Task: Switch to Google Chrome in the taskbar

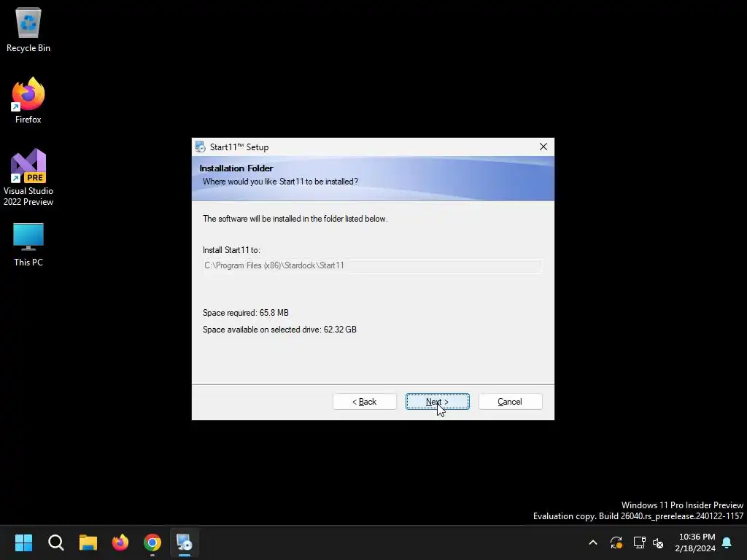Action: tap(152, 542)
